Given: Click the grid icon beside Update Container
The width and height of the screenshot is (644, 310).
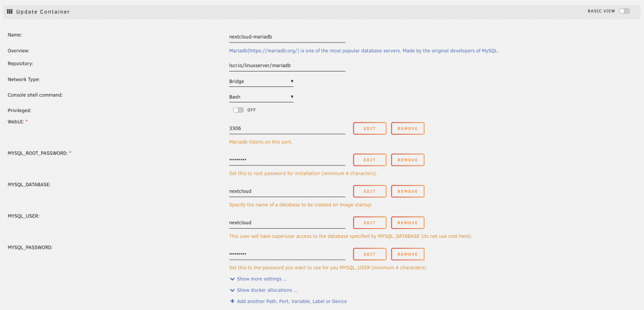Looking at the screenshot, I should 10,12.
